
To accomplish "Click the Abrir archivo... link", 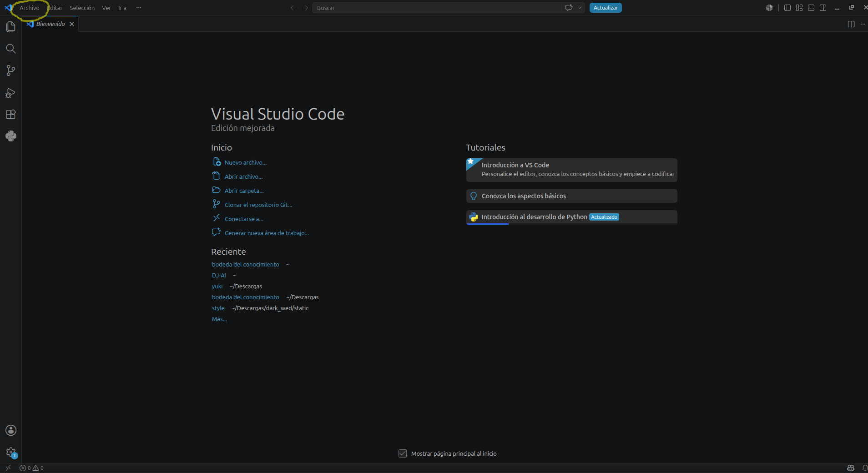I will tap(244, 176).
